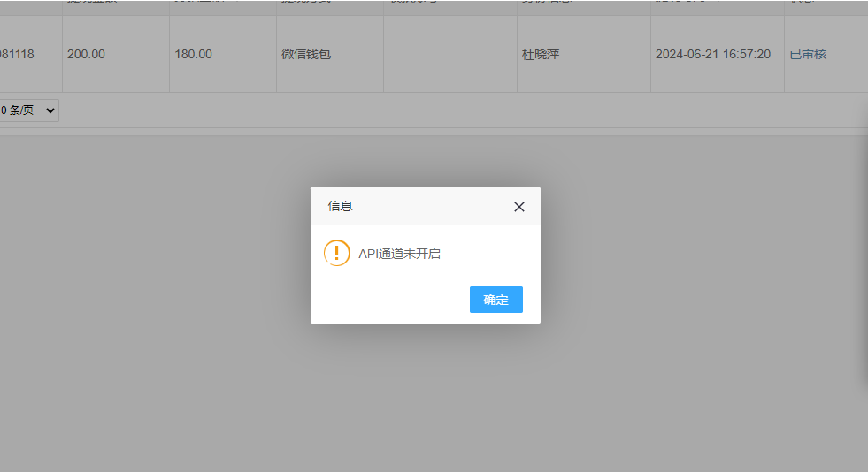Open the 条/页 page size dropdown
The height and width of the screenshot is (472, 868).
[30, 110]
